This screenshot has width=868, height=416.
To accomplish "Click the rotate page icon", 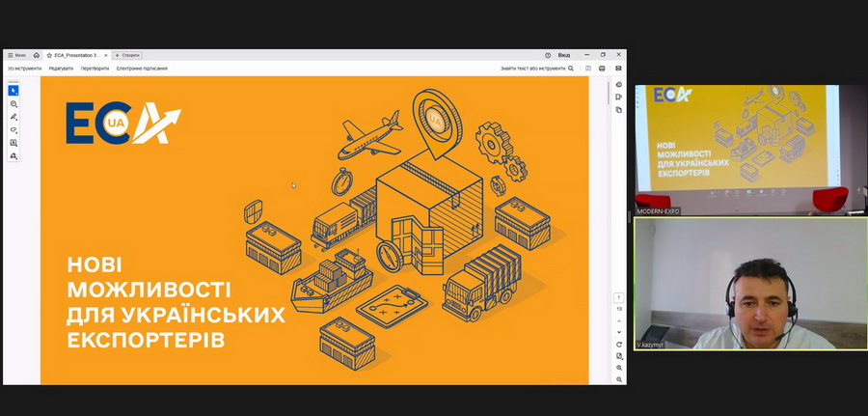I will pos(619,345).
